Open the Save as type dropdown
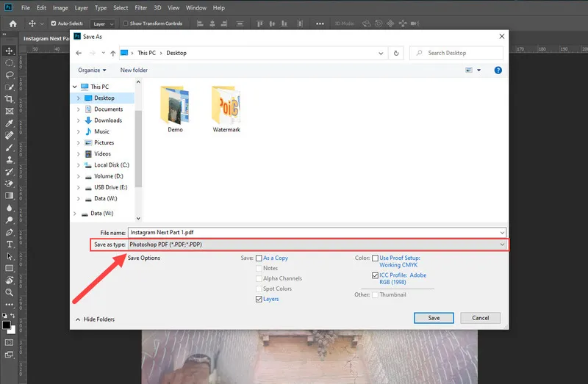This screenshot has width=588, height=384. click(502, 244)
